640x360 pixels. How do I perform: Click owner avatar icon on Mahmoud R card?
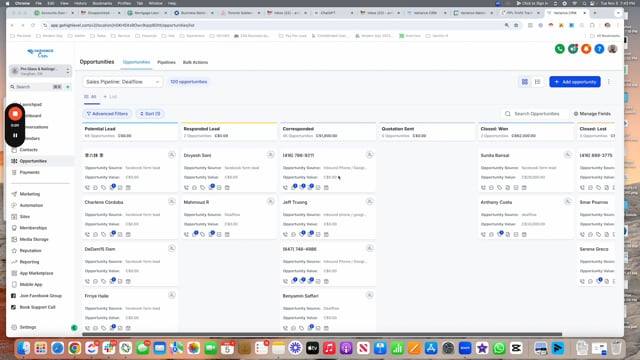pos(271,202)
